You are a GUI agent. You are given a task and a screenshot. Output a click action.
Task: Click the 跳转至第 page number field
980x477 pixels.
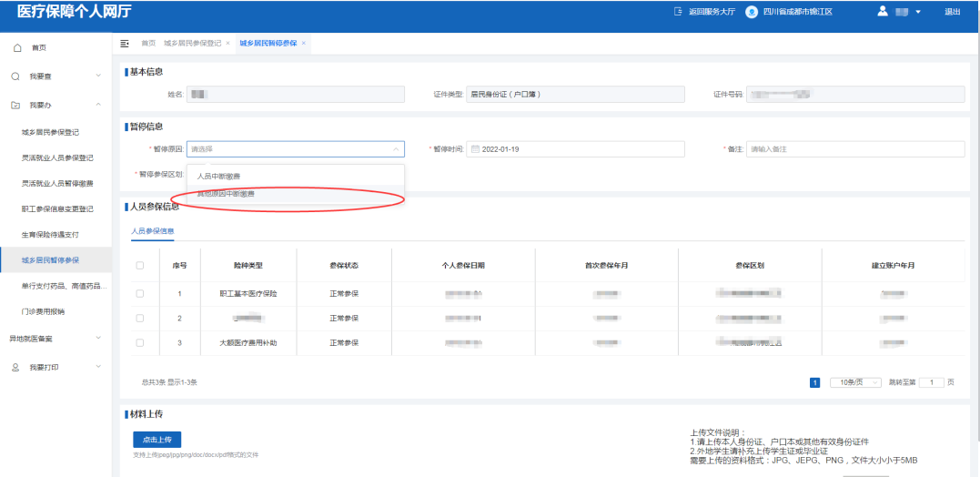931,382
